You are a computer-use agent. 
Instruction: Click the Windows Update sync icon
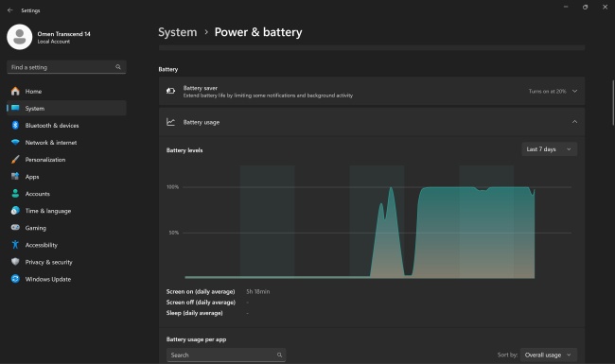pos(15,279)
